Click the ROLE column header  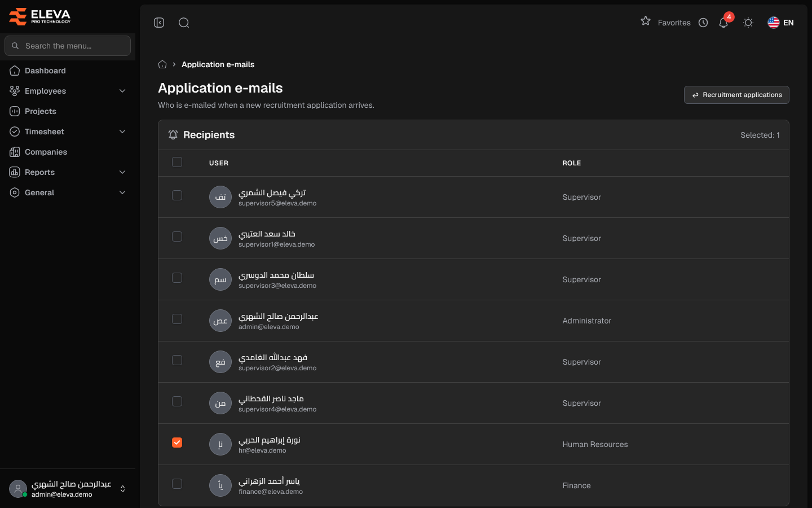point(571,163)
